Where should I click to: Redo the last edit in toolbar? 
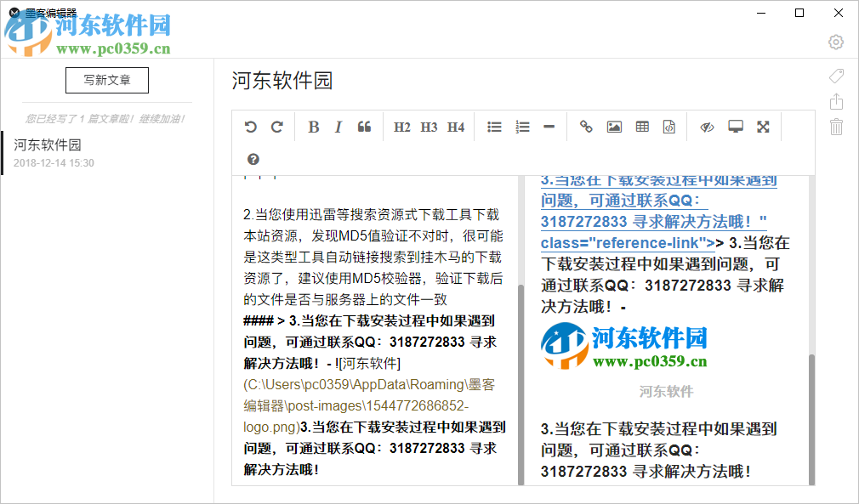277,127
